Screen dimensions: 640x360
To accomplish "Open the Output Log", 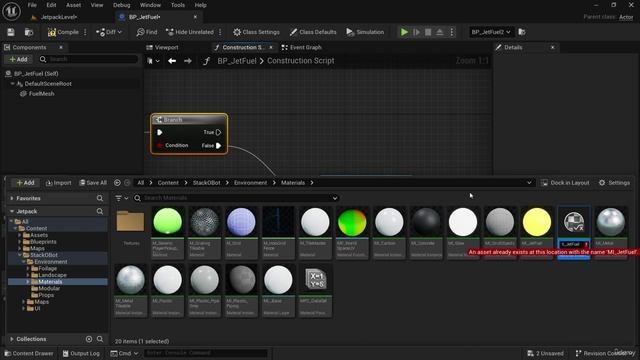I will click(x=81, y=353).
